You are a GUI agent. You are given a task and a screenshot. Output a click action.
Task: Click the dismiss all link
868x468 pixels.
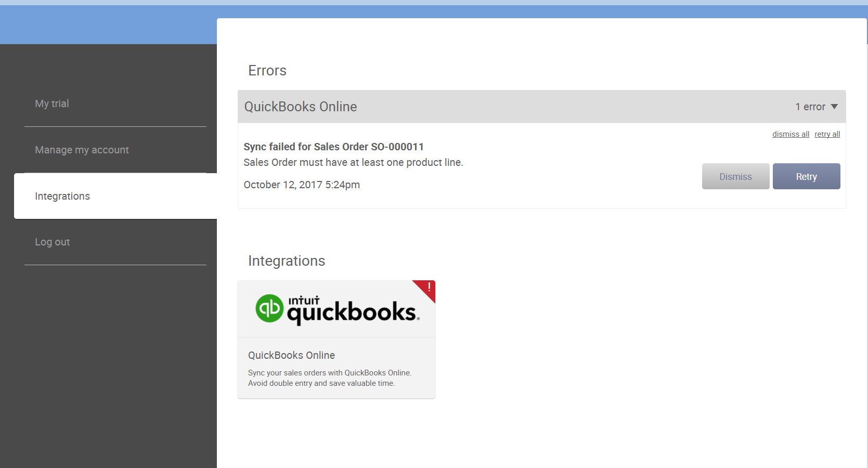[x=791, y=134]
